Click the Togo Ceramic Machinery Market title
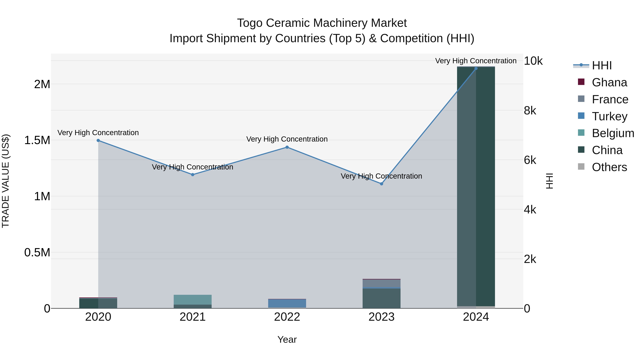The width and height of the screenshot is (644, 362). tap(322, 23)
